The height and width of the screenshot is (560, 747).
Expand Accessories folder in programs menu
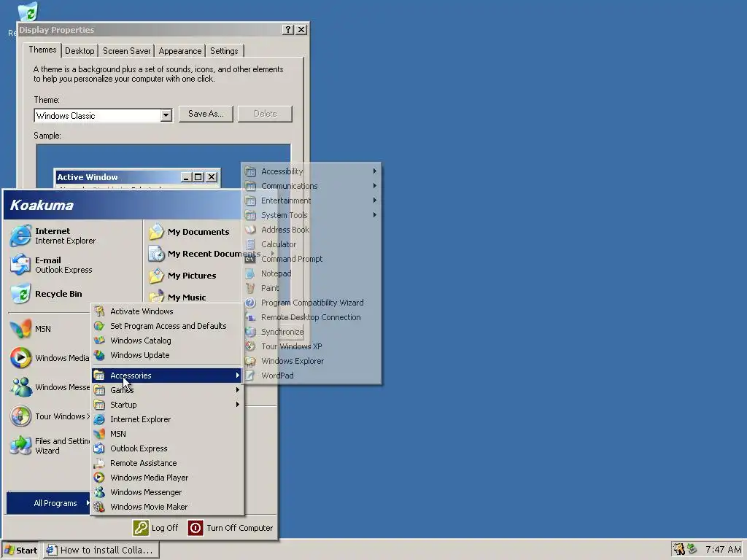(167, 376)
